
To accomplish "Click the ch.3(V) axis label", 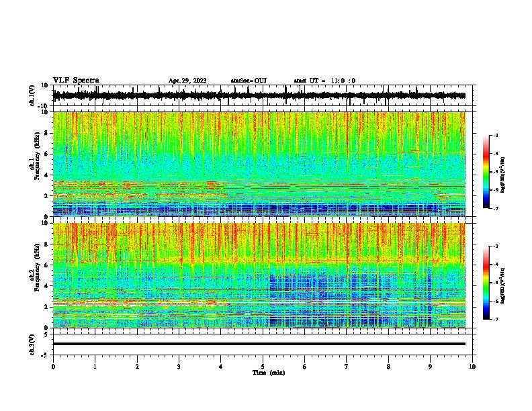I will 32,345.
